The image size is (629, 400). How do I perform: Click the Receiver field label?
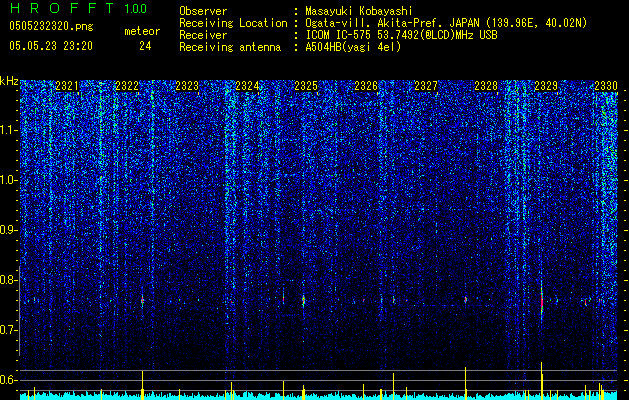click(203, 35)
